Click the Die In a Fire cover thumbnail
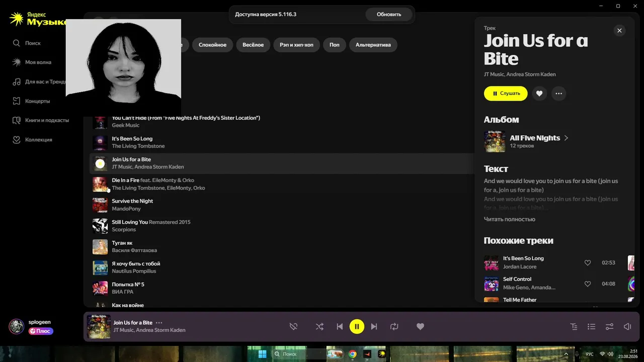 100,184
